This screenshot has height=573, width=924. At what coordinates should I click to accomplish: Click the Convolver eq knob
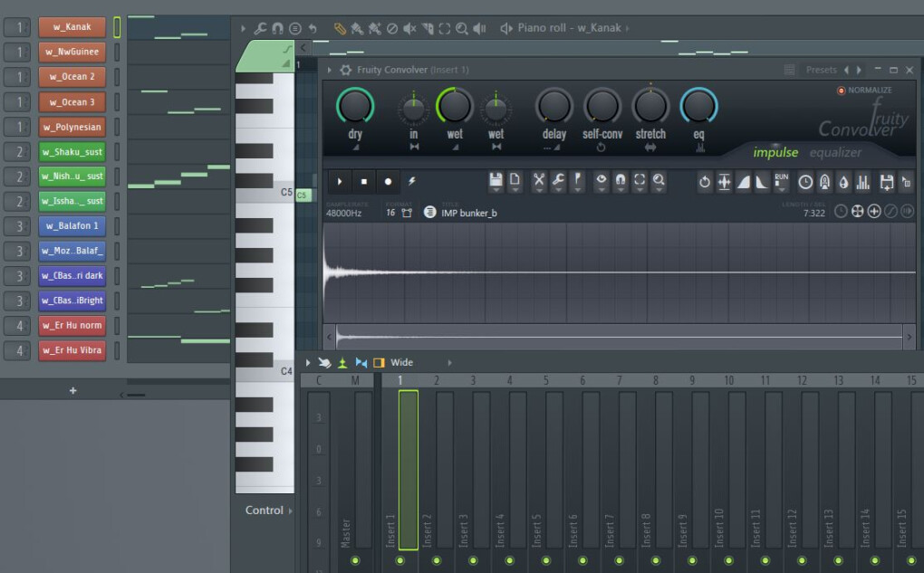(x=698, y=106)
